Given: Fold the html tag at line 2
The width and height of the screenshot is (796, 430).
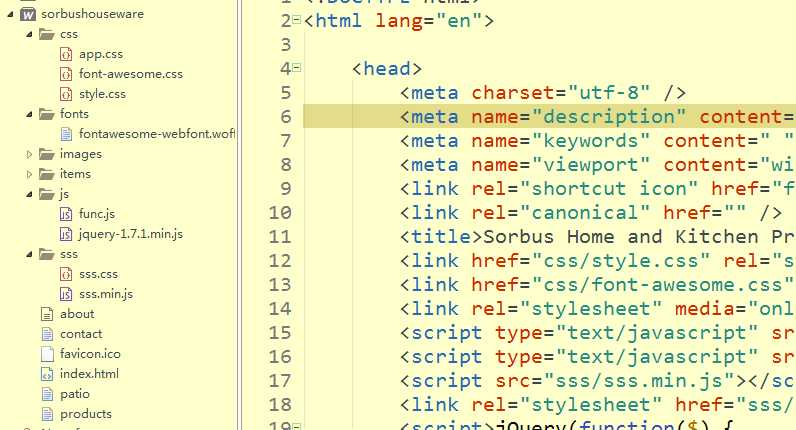Looking at the screenshot, I should click(x=296, y=20).
